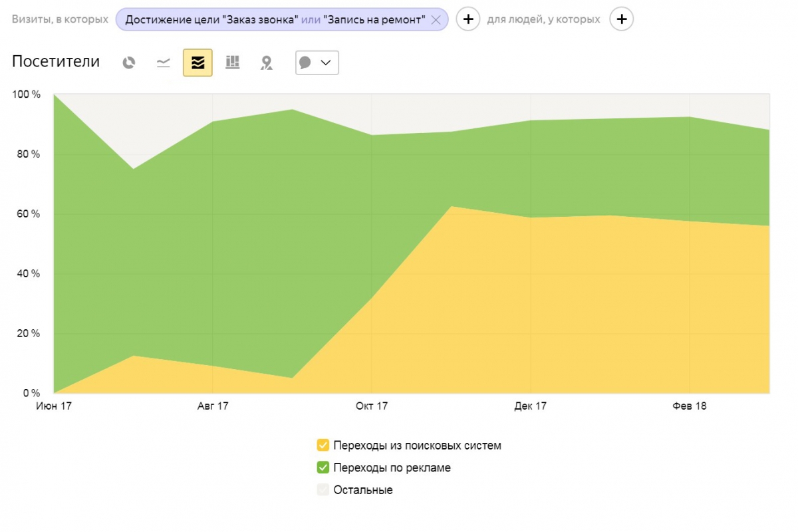
Task: Add a people condition with plus button
Action: (622, 19)
